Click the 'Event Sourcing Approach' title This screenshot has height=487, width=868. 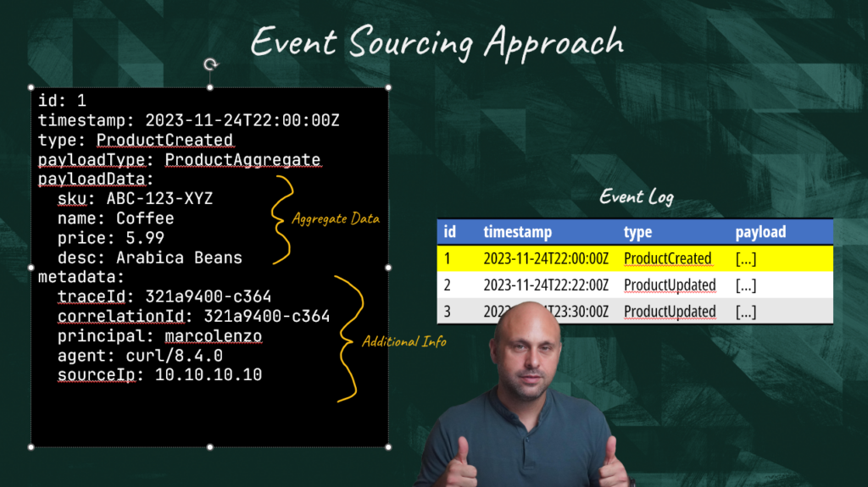(437, 42)
